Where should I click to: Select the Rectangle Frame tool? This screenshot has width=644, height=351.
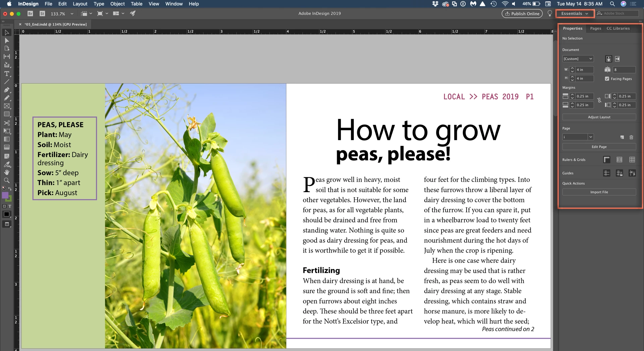click(7, 106)
